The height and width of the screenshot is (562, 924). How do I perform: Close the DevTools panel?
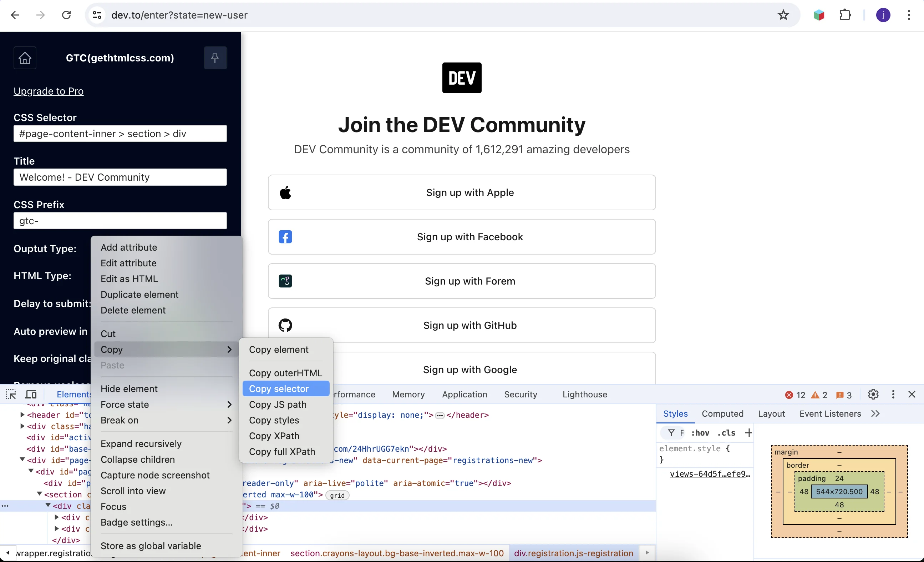tap(912, 394)
